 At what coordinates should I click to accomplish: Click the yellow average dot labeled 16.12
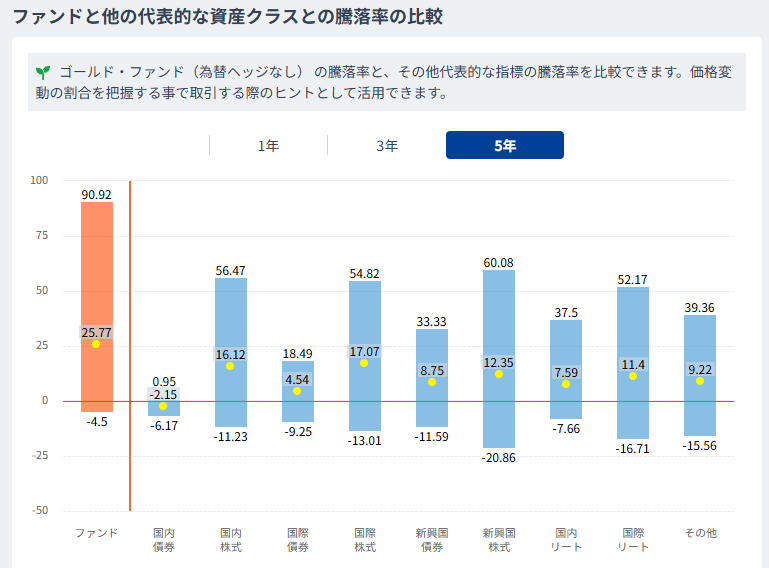[x=230, y=366]
